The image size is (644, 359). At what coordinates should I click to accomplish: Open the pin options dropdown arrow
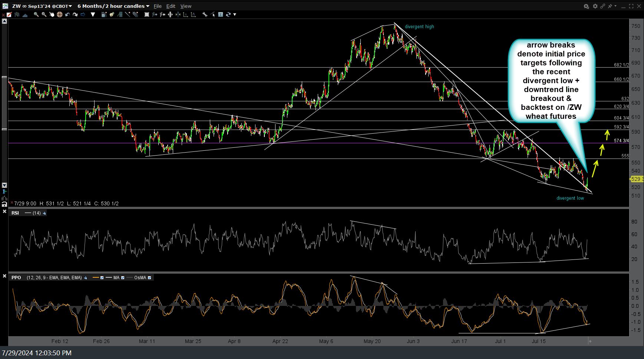pos(615,6)
